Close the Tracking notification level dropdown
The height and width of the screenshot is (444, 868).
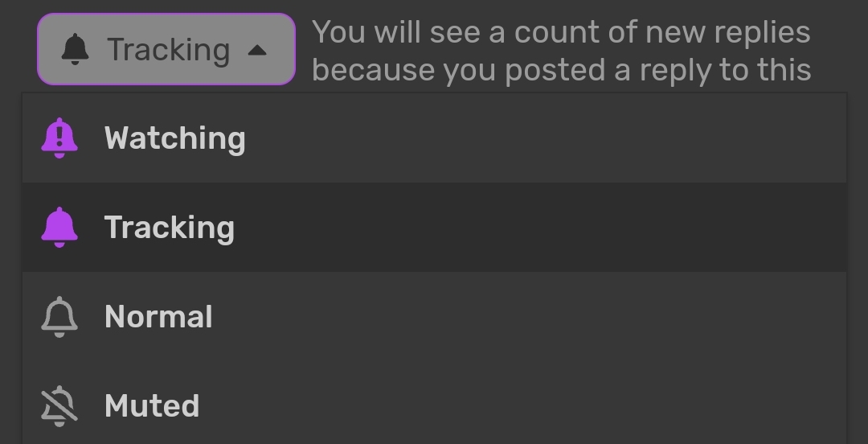(x=166, y=49)
